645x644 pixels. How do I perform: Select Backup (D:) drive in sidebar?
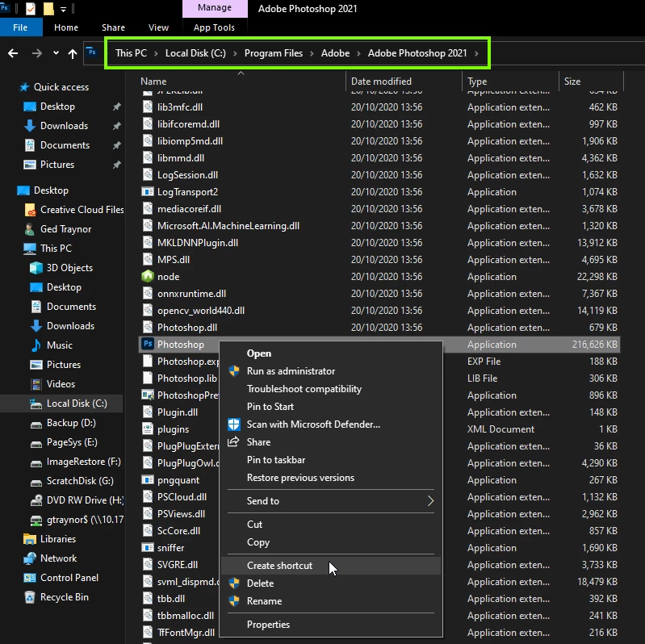71,423
